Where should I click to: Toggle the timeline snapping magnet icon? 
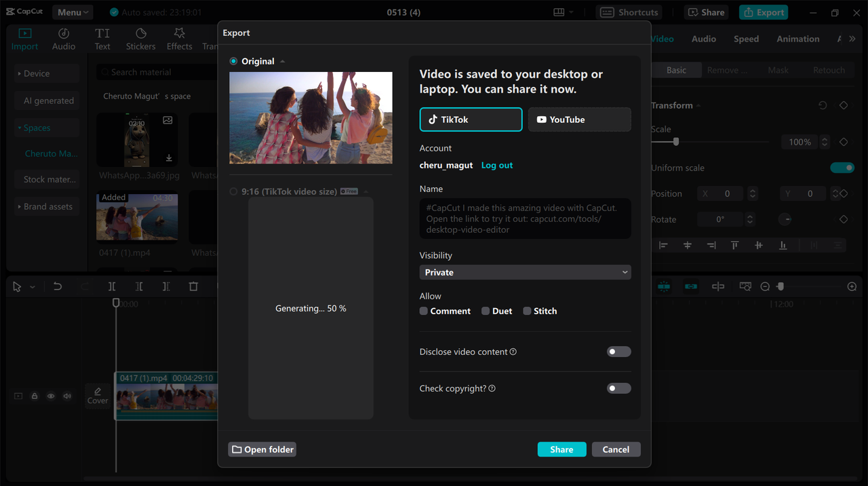click(x=664, y=286)
